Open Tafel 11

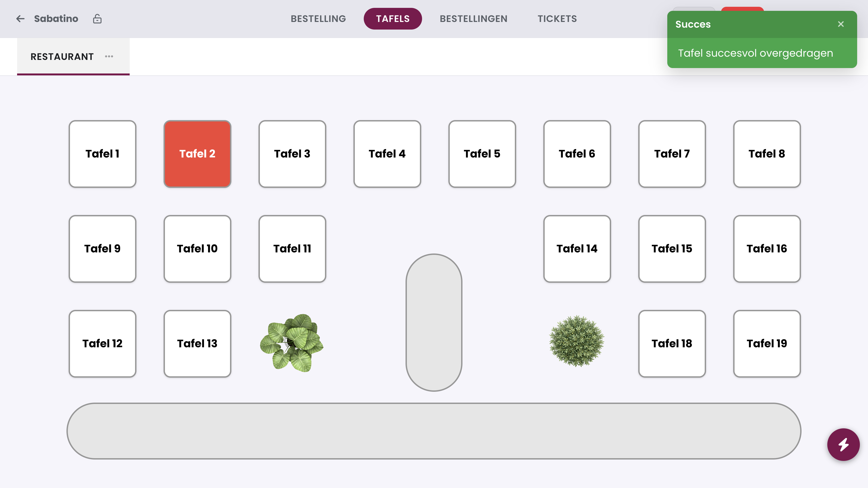(x=292, y=249)
